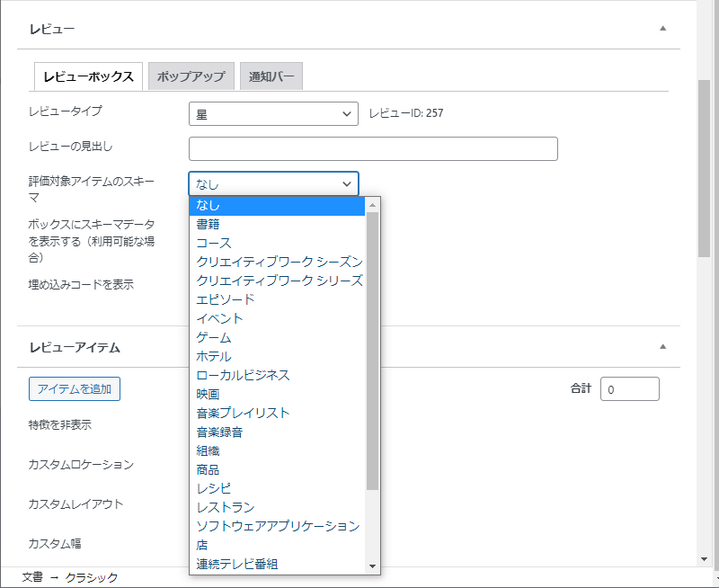Click the schema list scroll-up arrow

[x=372, y=205]
